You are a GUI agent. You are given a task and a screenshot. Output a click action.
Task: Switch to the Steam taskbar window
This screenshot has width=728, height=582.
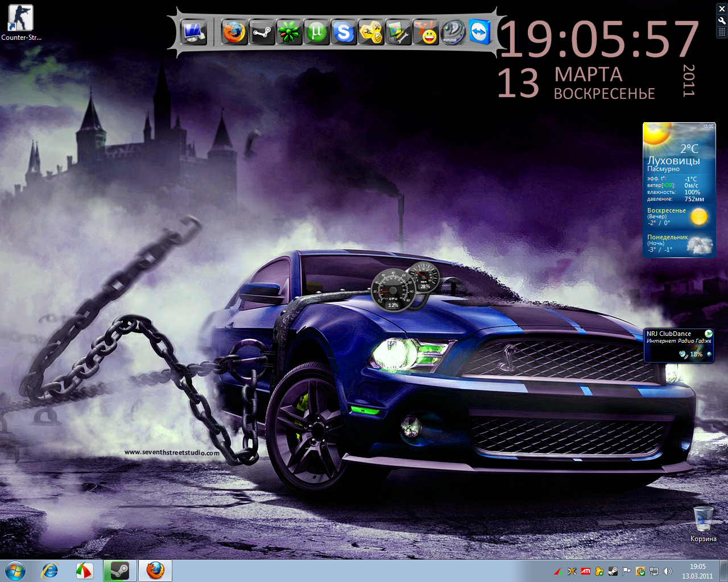[x=119, y=571]
